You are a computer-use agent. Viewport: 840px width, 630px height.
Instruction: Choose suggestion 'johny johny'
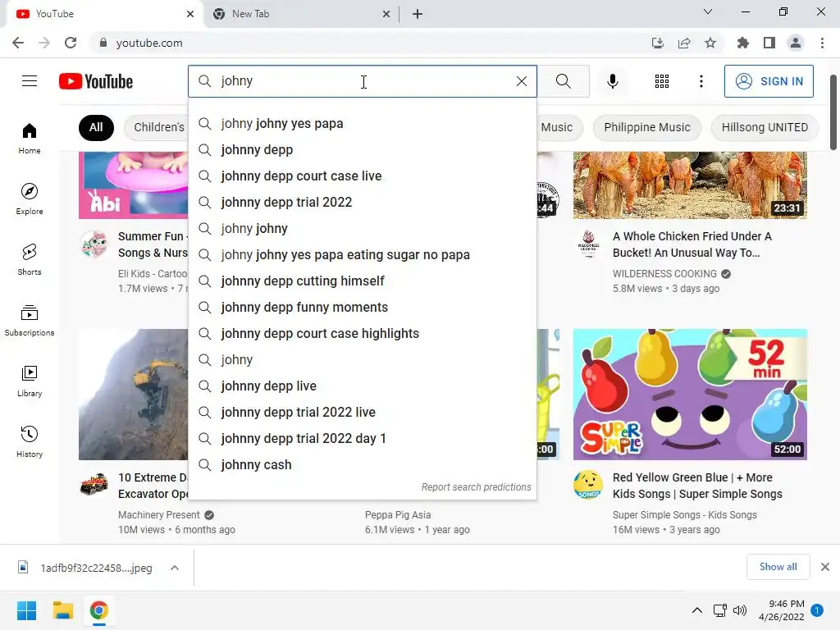coord(363,229)
